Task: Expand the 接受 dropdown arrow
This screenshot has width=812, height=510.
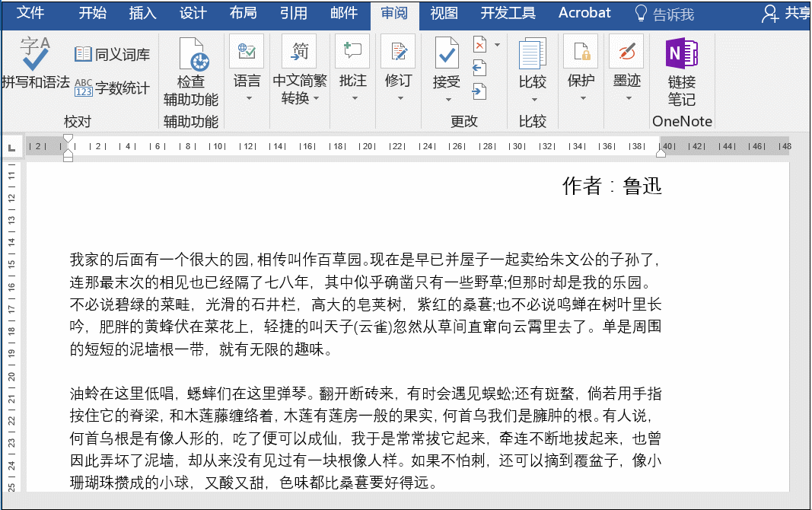Action: (448, 99)
